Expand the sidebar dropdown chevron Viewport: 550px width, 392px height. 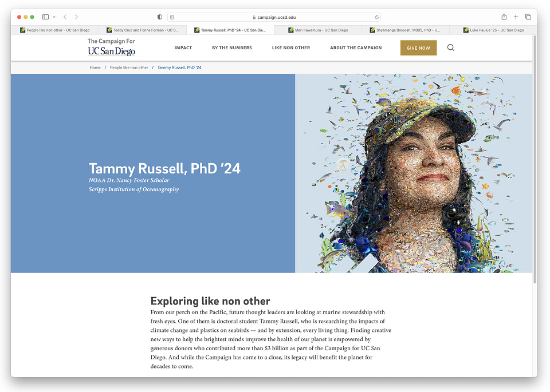coord(54,17)
